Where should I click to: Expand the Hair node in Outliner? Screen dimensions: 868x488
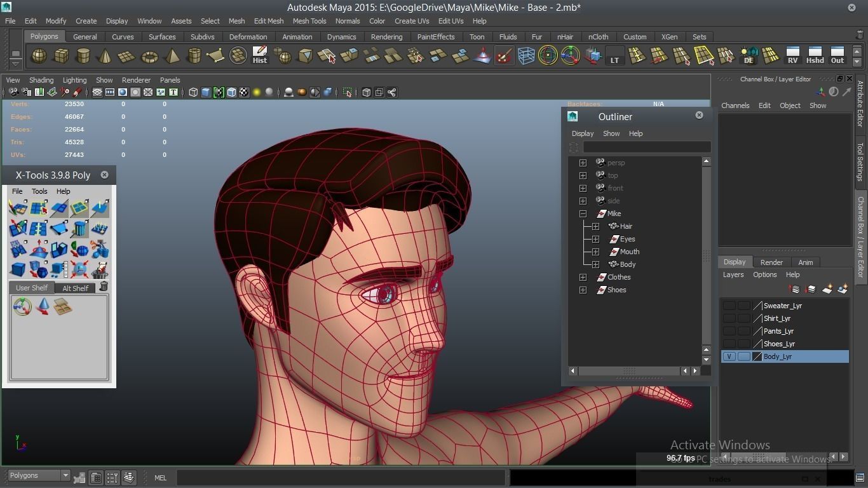[595, 226]
